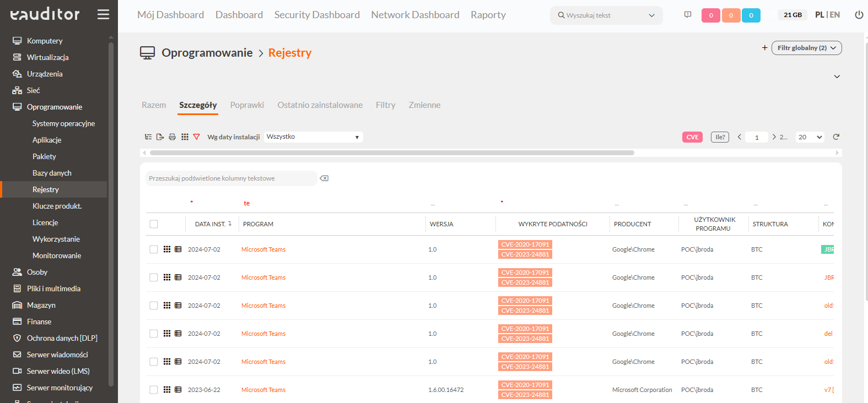The height and width of the screenshot is (403, 868).
Task: Switch to the Szczegóły tab
Action: click(x=198, y=105)
